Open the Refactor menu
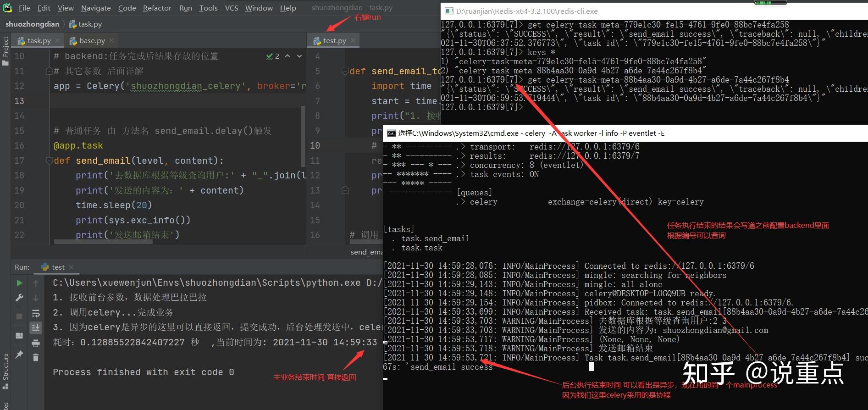Viewport: 868px width, 410px height. [157, 8]
